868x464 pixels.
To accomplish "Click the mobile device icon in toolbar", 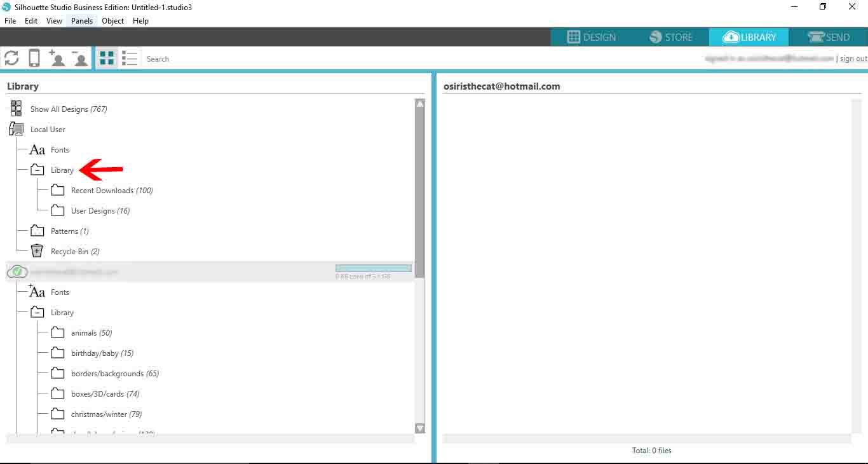I will [x=34, y=58].
